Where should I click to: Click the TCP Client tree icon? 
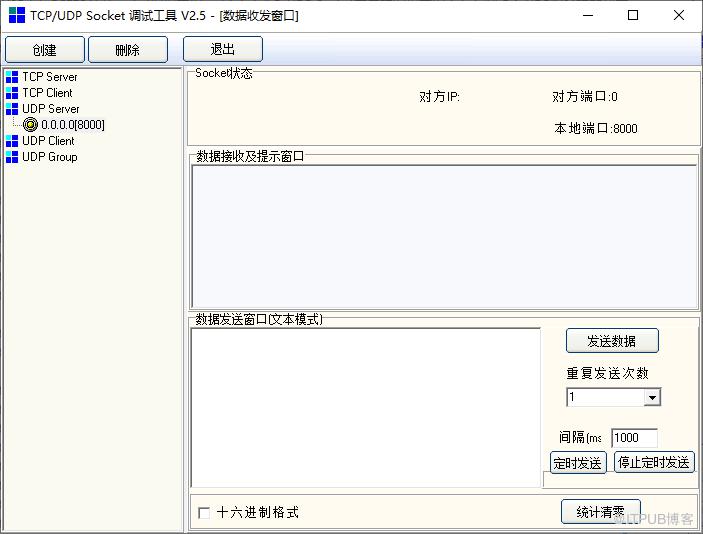[x=12, y=93]
